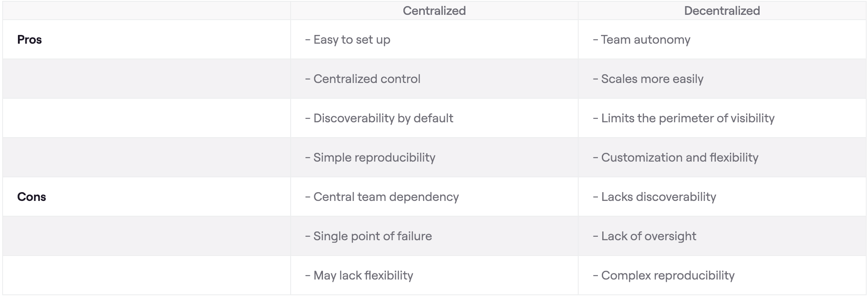Click the empty top-left header cell
The image size is (868, 297).
pos(146,11)
